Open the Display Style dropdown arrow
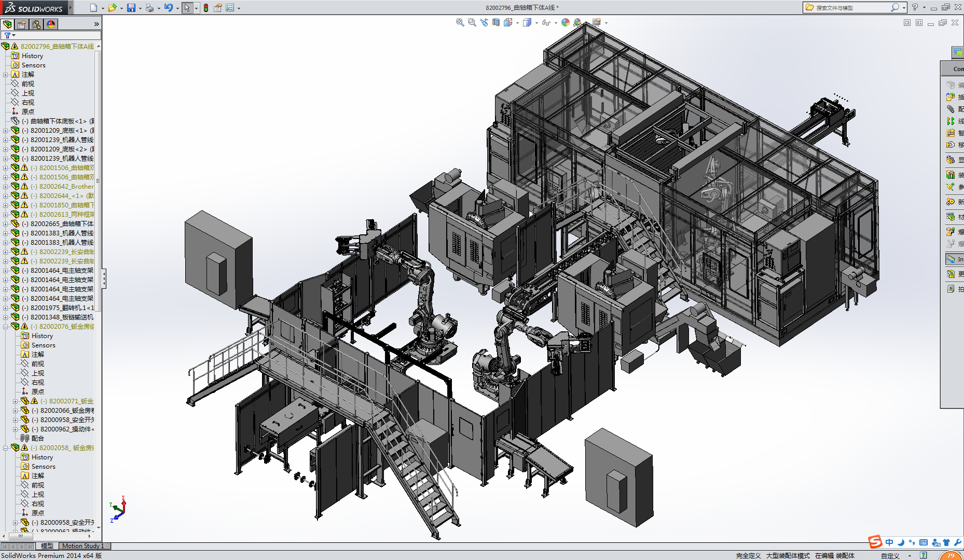 tap(536, 23)
